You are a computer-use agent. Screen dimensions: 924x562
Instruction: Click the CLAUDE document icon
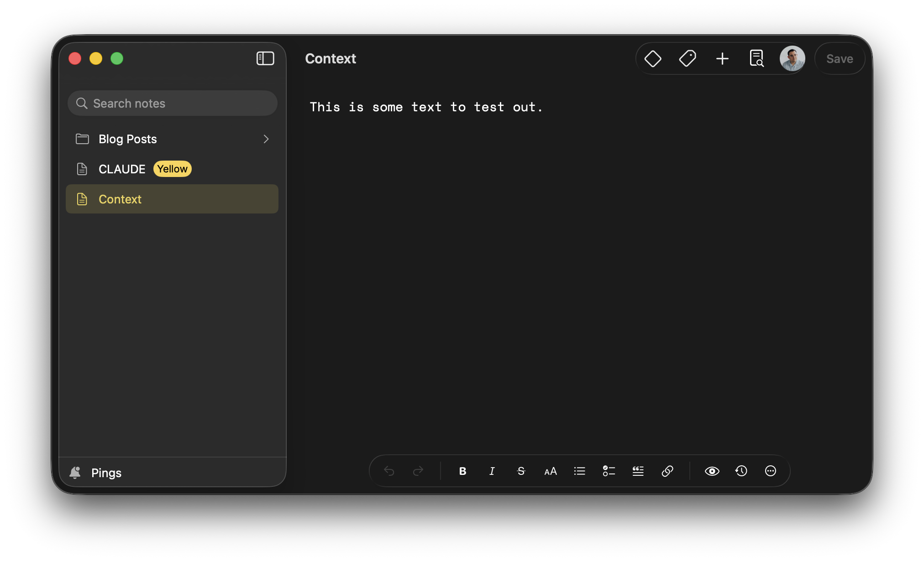[x=82, y=169]
